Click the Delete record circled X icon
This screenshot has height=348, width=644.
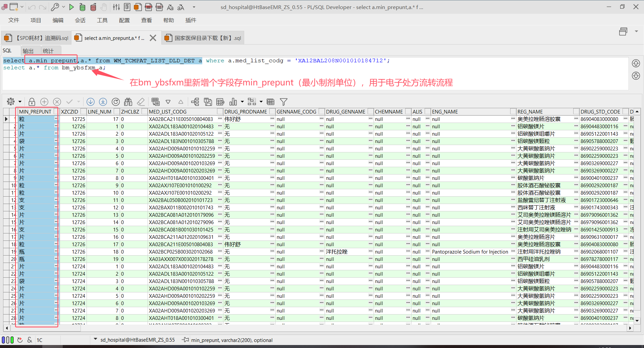(x=57, y=102)
